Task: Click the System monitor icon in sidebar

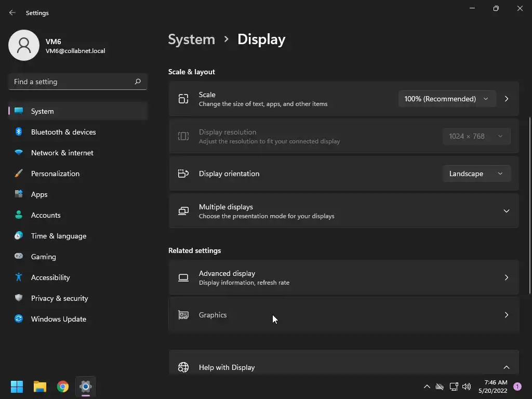Action: coord(19,111)
